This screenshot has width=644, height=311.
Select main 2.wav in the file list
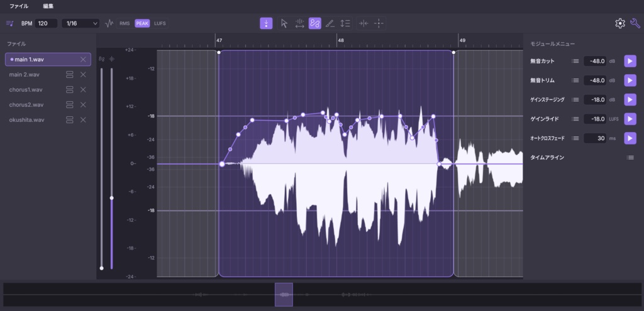click(25, 75)
